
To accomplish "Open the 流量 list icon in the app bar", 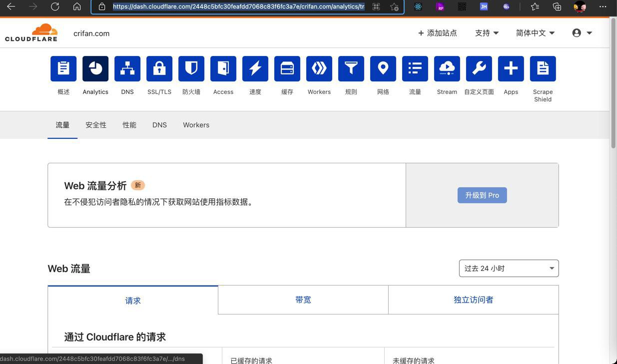I will click(x=415, y=68).
